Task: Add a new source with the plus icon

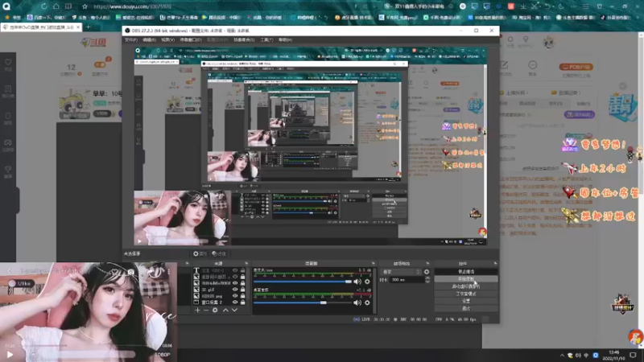Action: coord(197,311)
